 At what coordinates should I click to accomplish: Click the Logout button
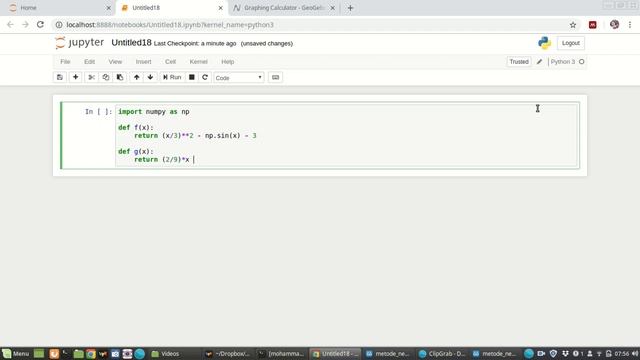(571, 43)
